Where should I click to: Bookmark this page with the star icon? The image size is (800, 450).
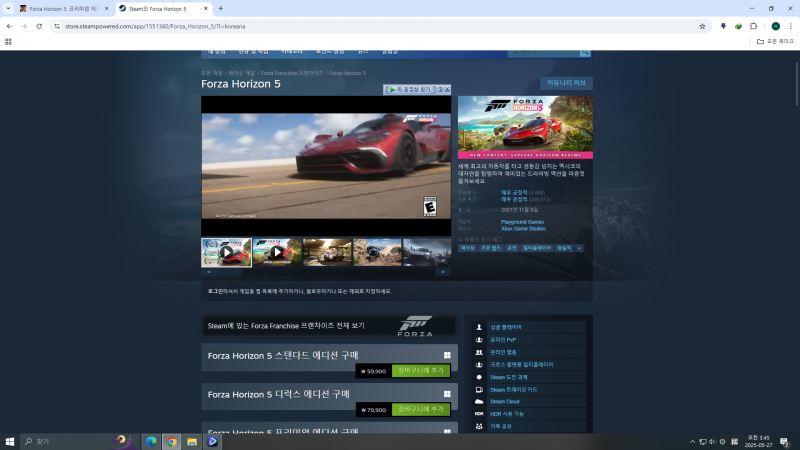[702, 26]
